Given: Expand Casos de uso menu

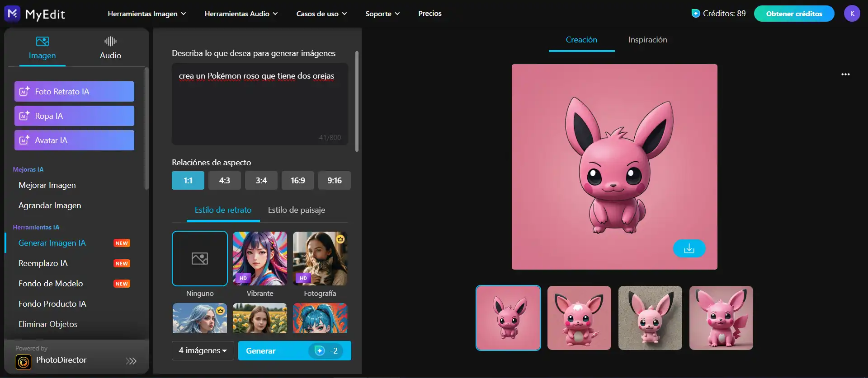Looking at the screenshot, I should [x=321, y=14].
